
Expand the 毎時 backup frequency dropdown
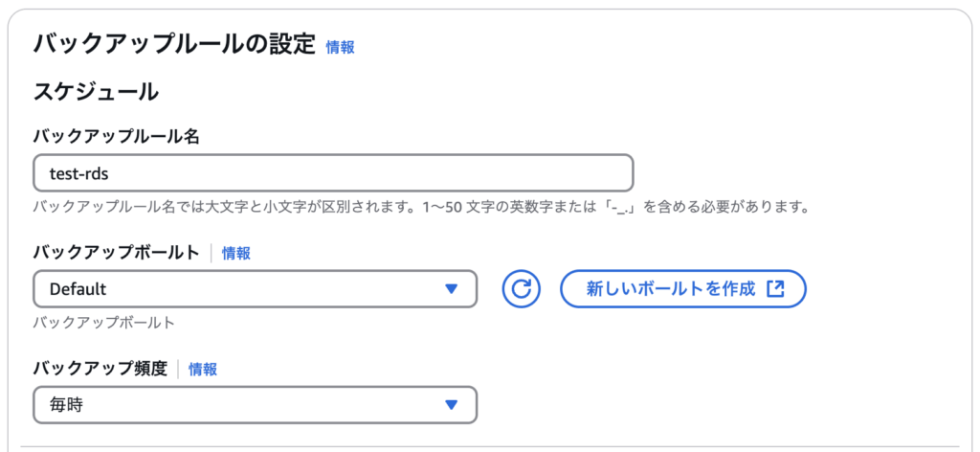255,405
